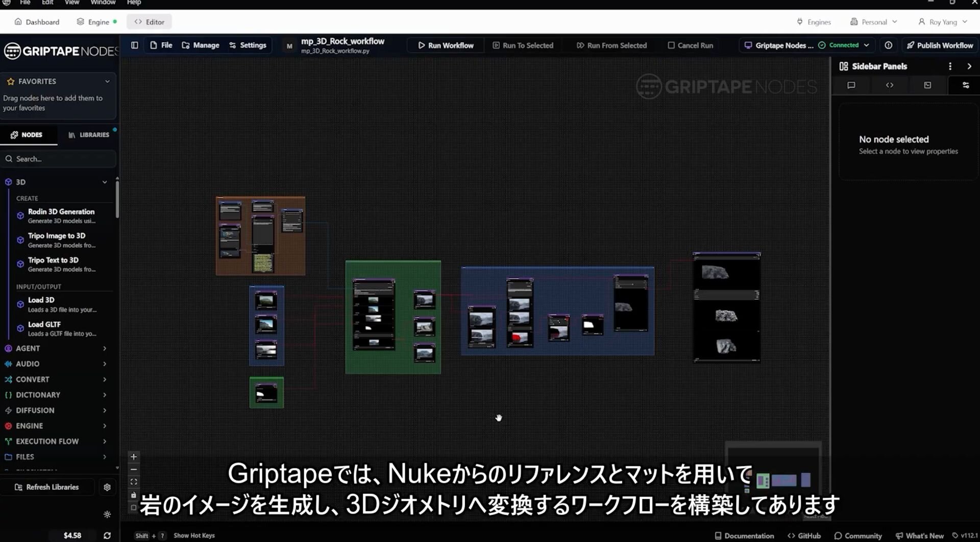Click the workflow info alert icon
This screenshot has height=542, width=980.
pyautogui.click(x=889, y=45)
